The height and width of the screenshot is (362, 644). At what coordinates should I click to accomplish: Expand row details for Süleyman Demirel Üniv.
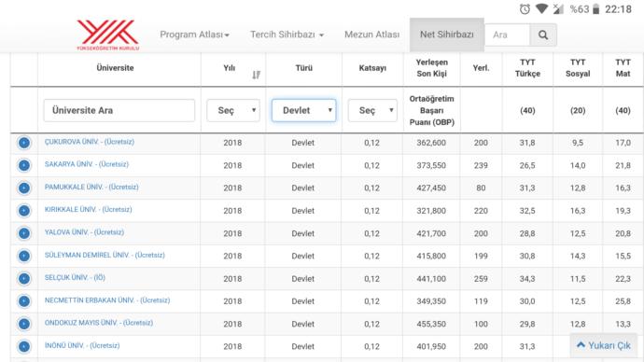[24, 256]
